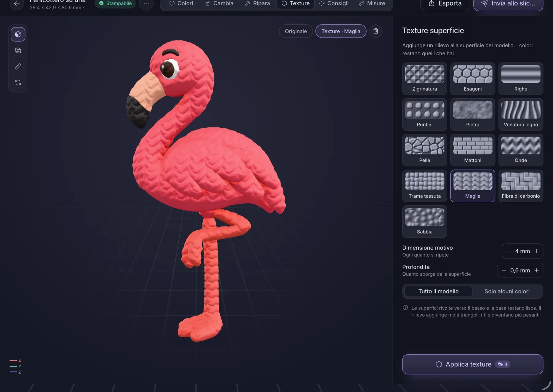Click the 4 mm pattern size value
This screenshot has width=553, height=392.
pos(522,251)
